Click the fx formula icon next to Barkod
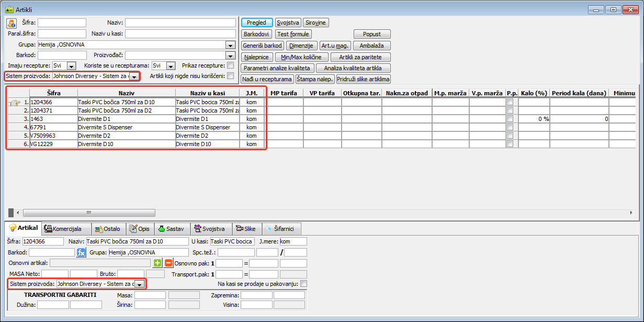This screenshot has width=644, height=322. click(81, 253)
